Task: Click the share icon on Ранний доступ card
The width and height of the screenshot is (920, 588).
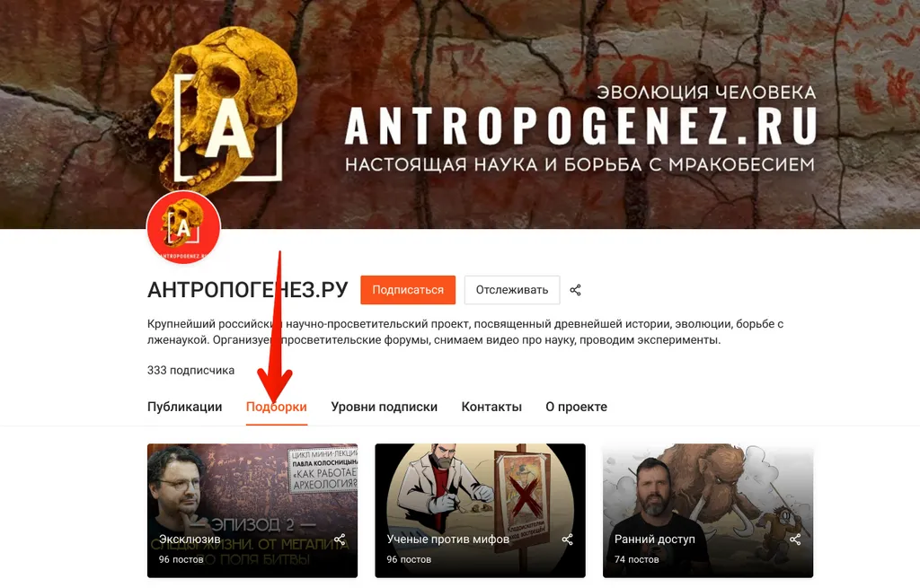Action: 794,540
